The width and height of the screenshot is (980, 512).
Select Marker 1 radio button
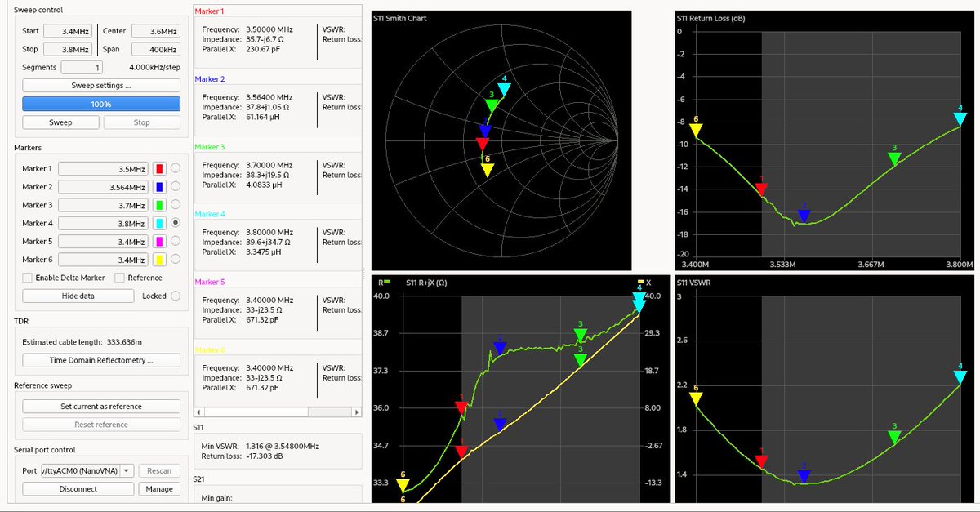point(176,169)
